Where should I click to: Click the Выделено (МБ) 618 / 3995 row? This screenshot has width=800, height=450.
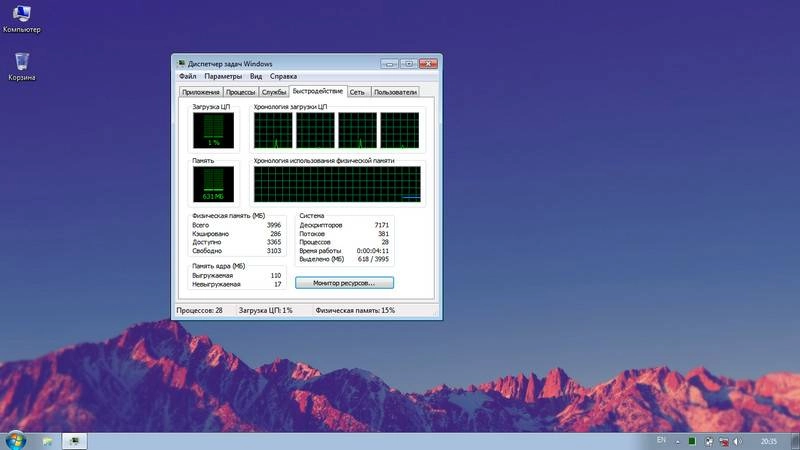(344, 259)
